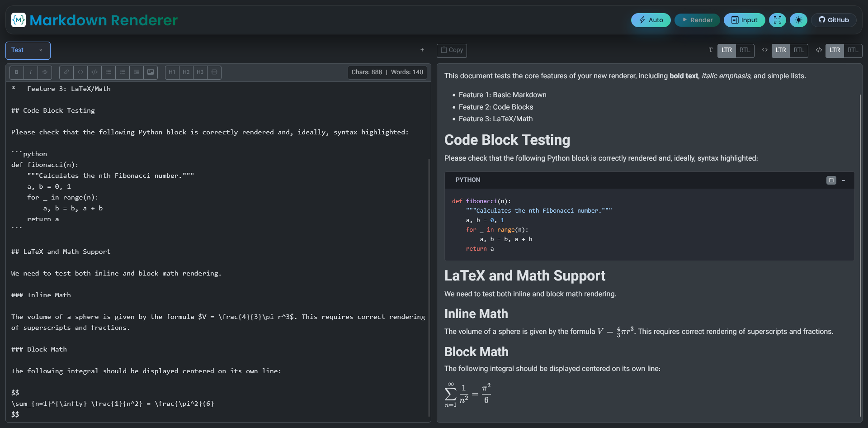The height and width of the screenshot is (428, 868).
Task: Collapse the Python code block
Action: pyautogui.click(x=844, y=180)
